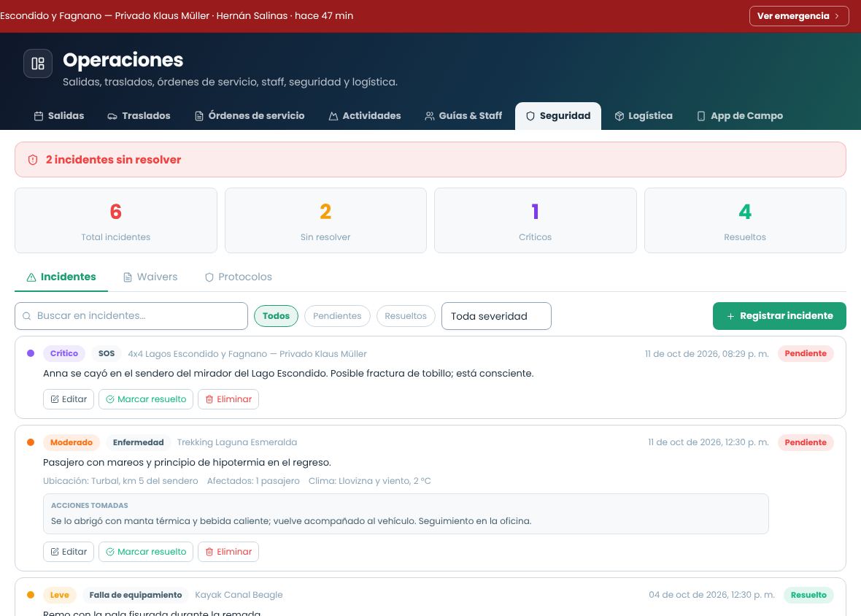Click the ACCIONES TOMADAS box
Screen dimensions: 861x616
406,514
